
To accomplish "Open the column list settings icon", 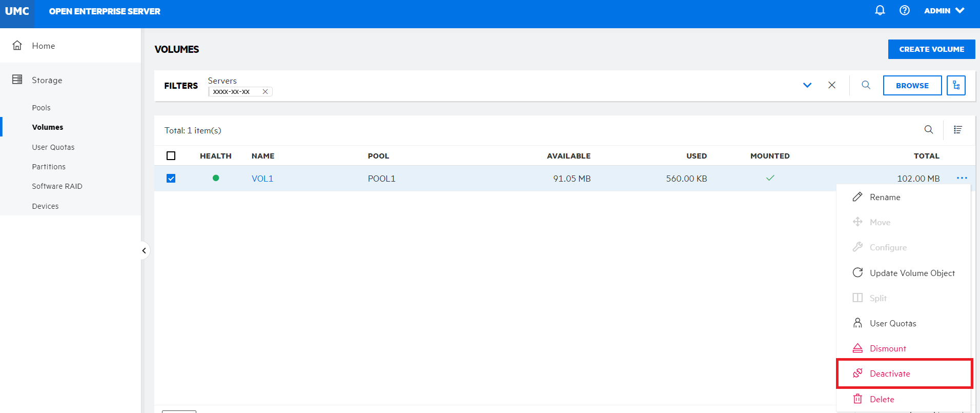I will [x=957, y=130].
